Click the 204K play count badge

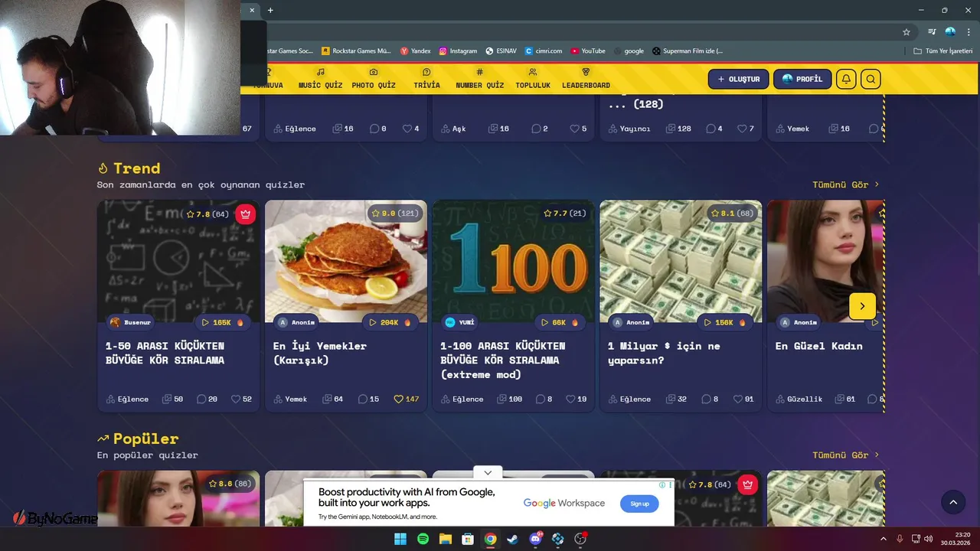click(x=389, y=322)
